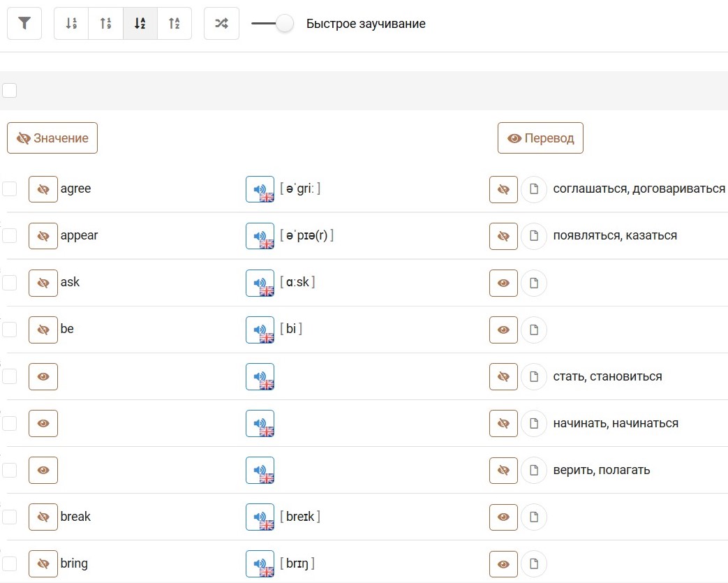Open the note icon in the 'be' row
728x583 pixels.
pos(534,330)
